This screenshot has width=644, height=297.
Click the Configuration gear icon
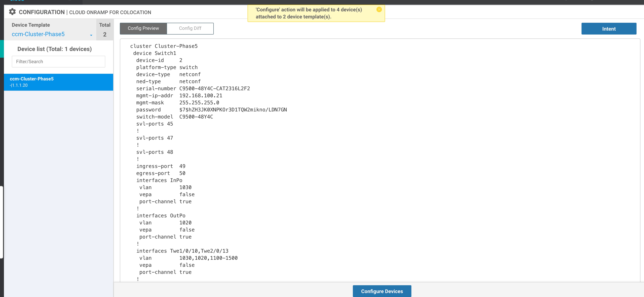(12, 12)
